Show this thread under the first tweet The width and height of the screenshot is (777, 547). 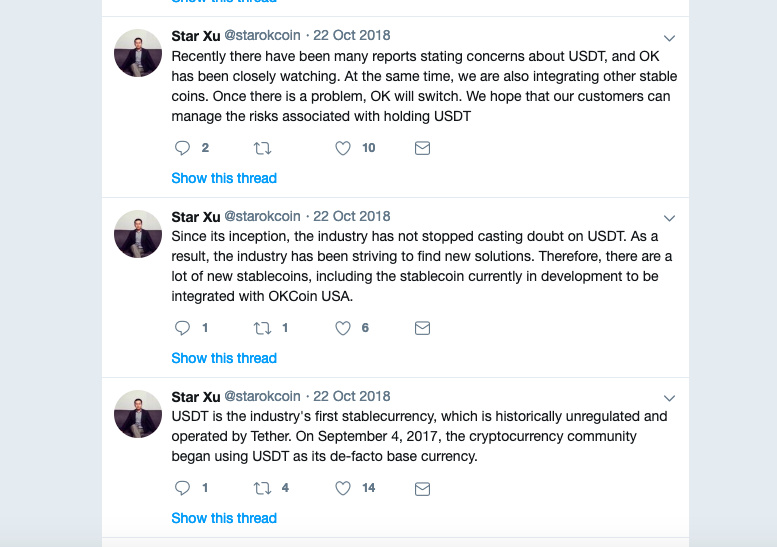pyautogui.click(x=224, y=178)
